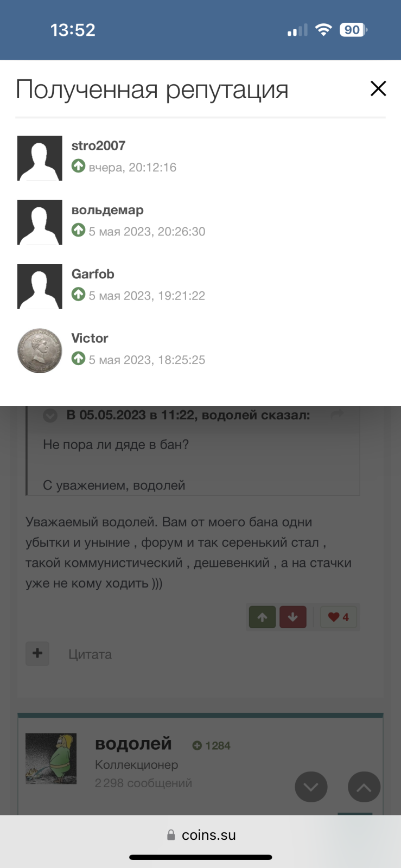Collapse the quoted водолей message

pos(50,416)
